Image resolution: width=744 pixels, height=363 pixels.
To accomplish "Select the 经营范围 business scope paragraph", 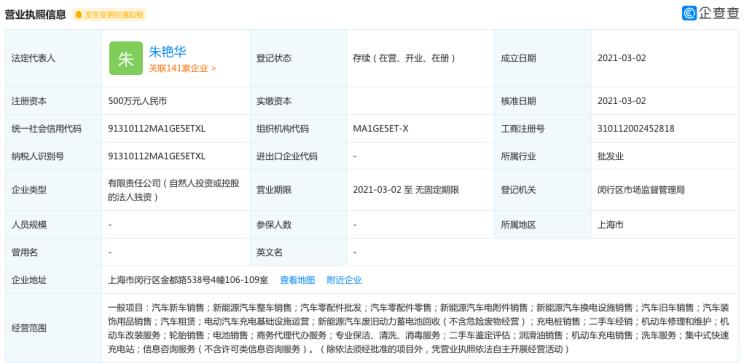I will tap(418, 328).
